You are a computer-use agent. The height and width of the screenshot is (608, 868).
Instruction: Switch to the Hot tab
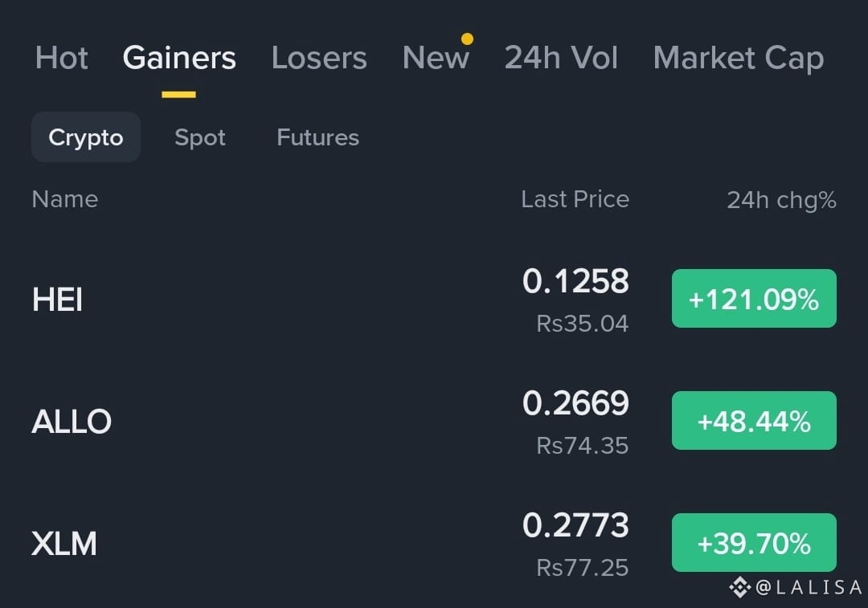coord(61,58)
